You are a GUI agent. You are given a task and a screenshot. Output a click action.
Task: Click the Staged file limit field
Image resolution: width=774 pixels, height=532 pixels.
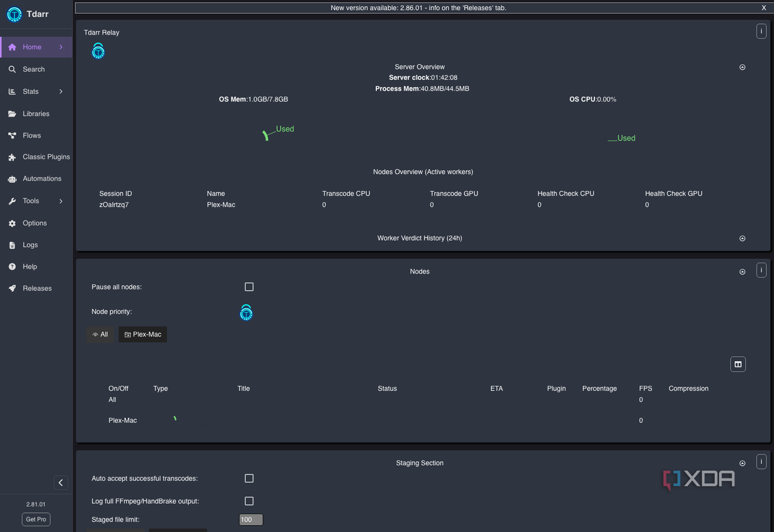pos(251,520)
